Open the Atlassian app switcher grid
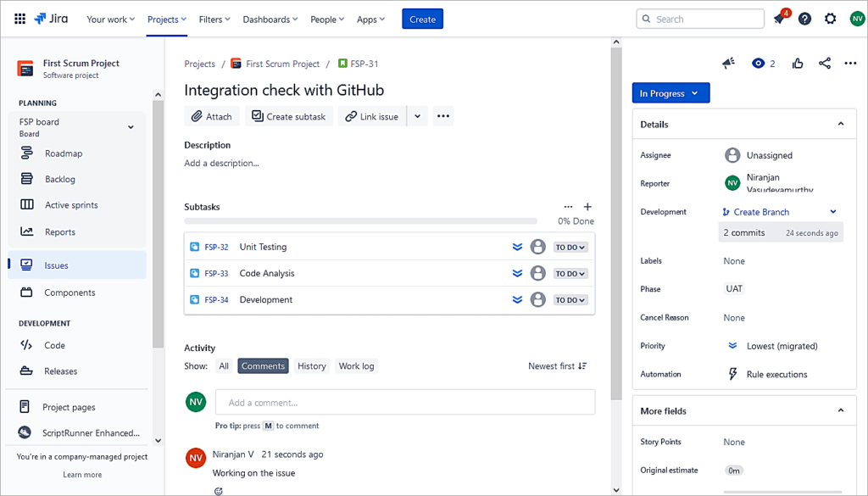Image resolution: width=868 pixels, height=496 pixels. (19, 18)
